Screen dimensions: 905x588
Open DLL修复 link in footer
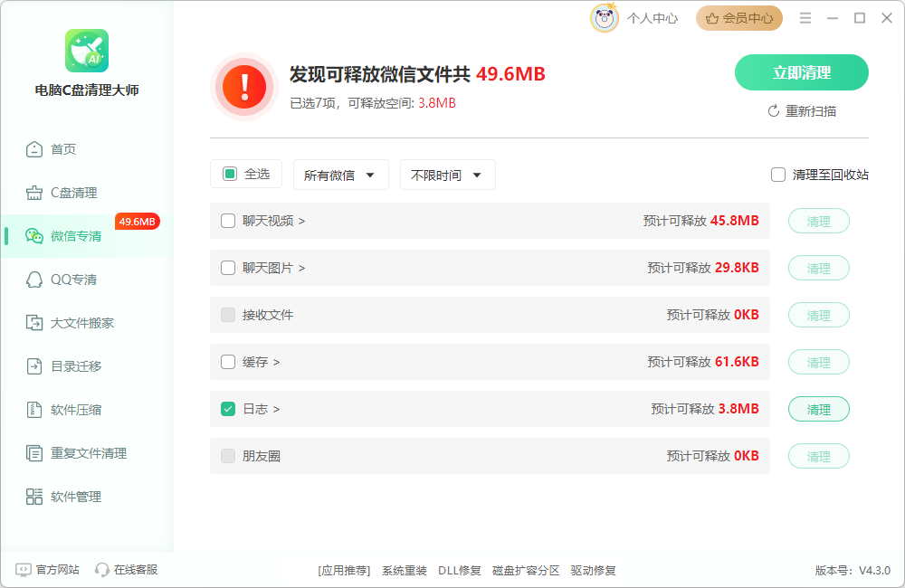tap(460, 570)
